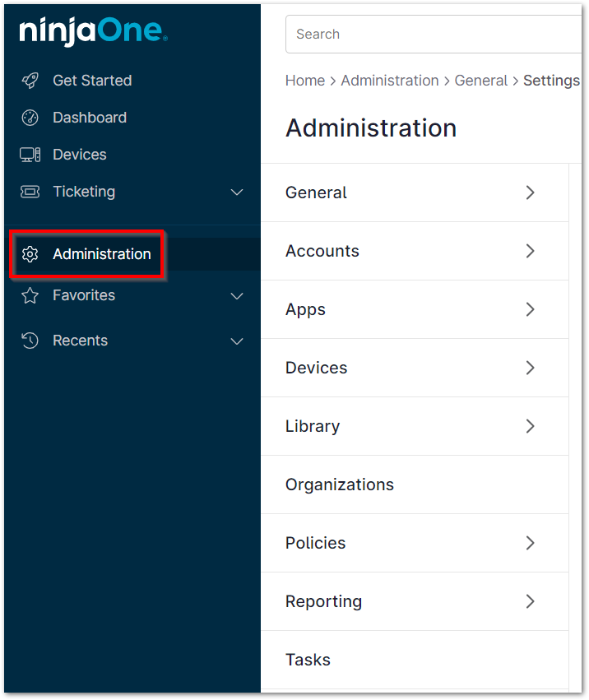Focus the Search input field

click(434, 35)
